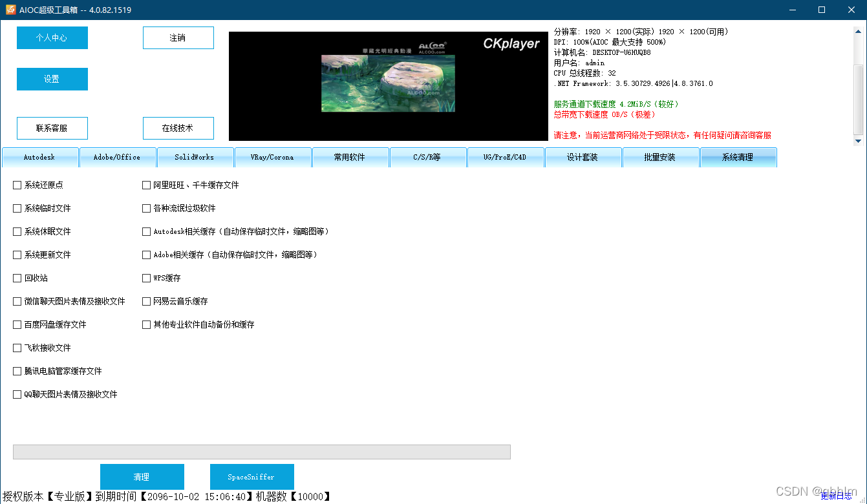The width and height of the screenshot is (867, 504).
Task: Select the UG/ProE/C4D tab
Action: pos(506,157)
